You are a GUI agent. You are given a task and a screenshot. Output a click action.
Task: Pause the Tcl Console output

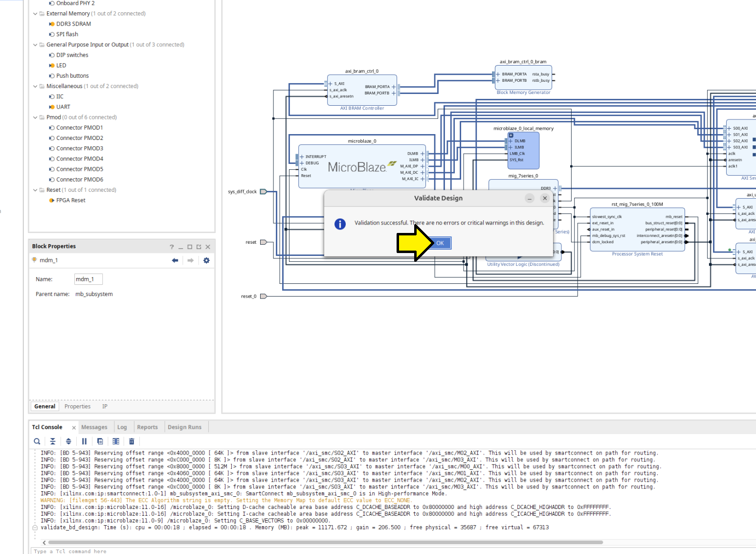[x=84, y=441]
